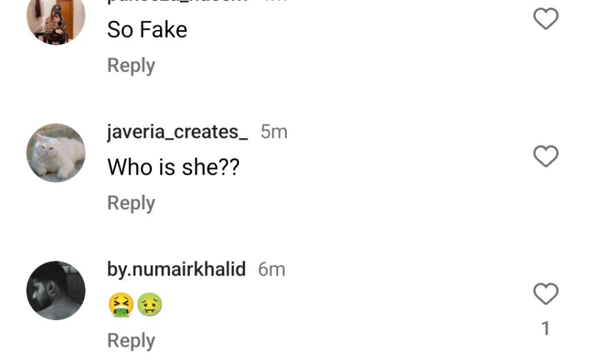Open by.numairkhalid profile via username
Image resolution: width=592 pixels, height=364 pixels.
coord(176,269)
